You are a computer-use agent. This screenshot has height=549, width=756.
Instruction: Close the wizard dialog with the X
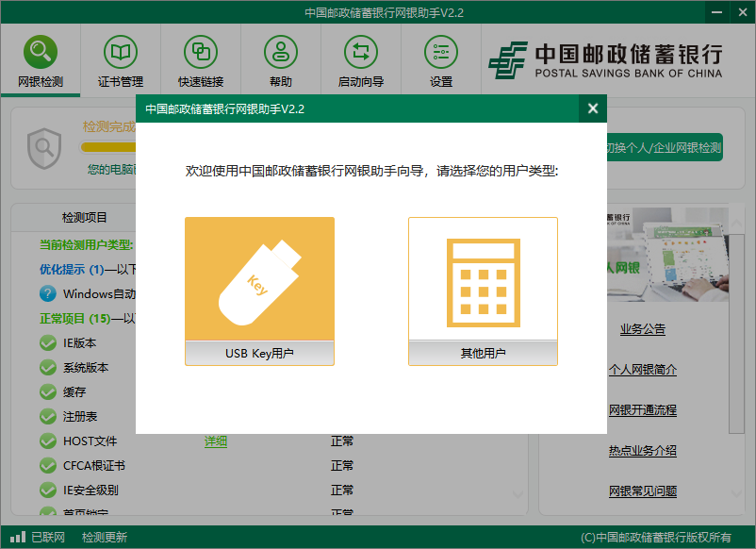point(593,108)
